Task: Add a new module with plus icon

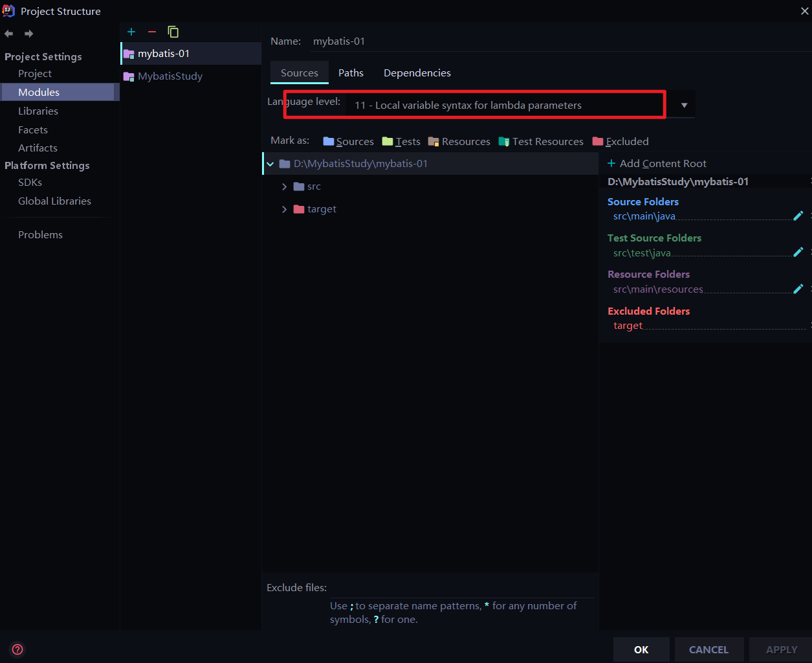Action: [131, 32]
